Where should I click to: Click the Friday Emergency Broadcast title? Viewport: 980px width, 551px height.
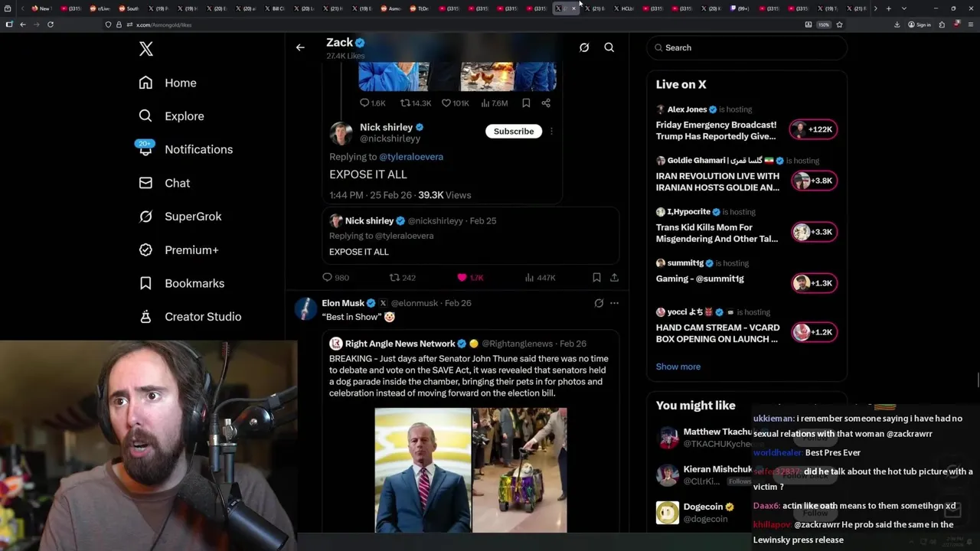click(x=716, y=130)
